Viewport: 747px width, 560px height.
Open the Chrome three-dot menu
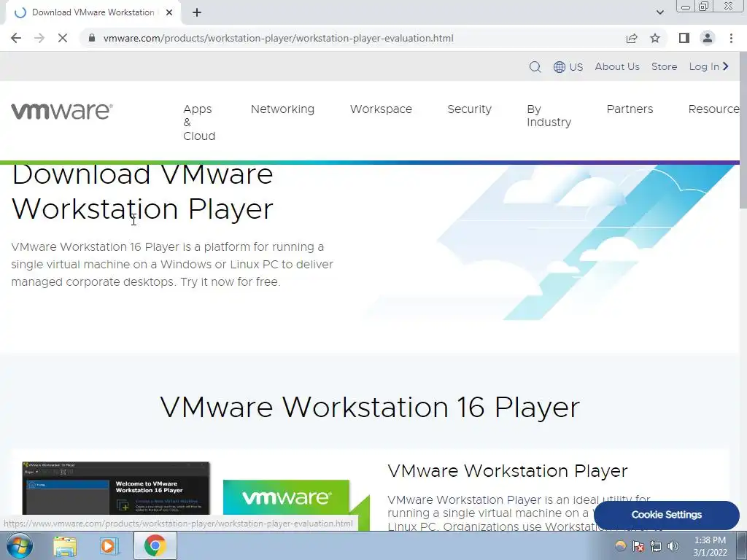pos(731,38)
